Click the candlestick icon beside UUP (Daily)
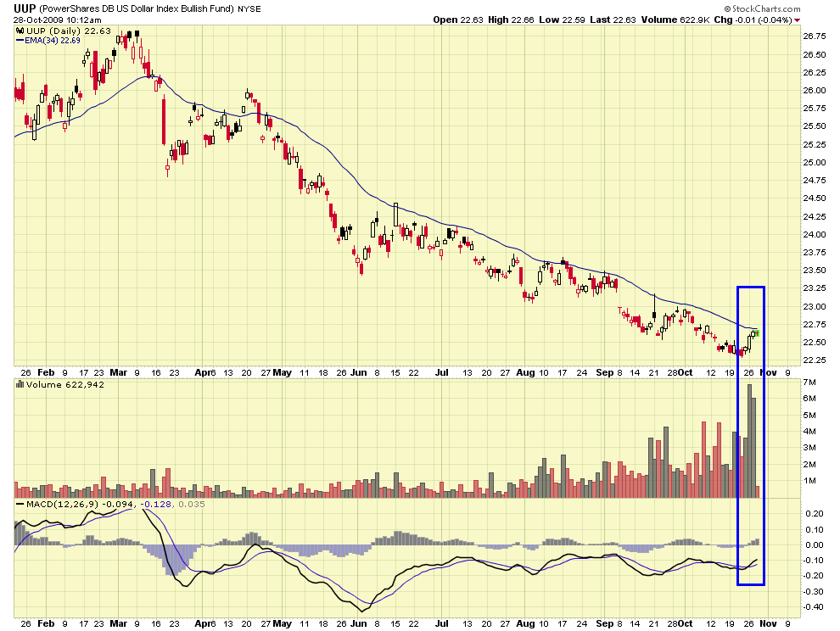The height and width of the screenshot is (631, 840). coord(20,31)
